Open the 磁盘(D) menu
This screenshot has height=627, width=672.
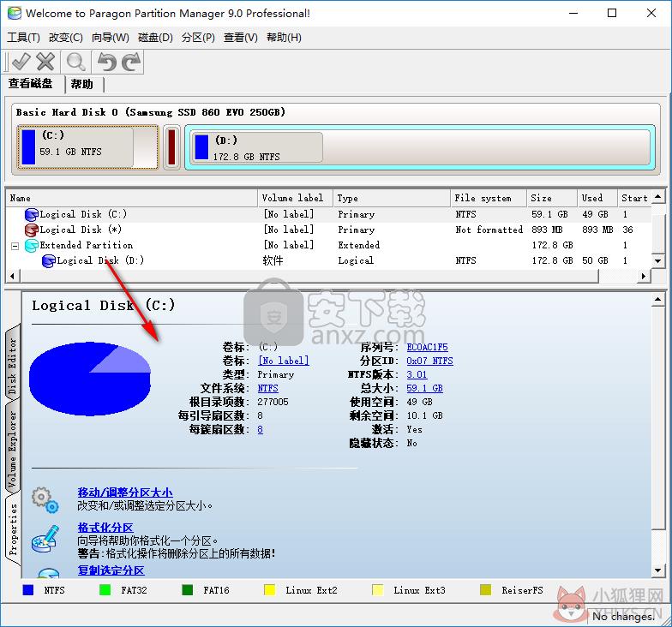coord(155,38)
